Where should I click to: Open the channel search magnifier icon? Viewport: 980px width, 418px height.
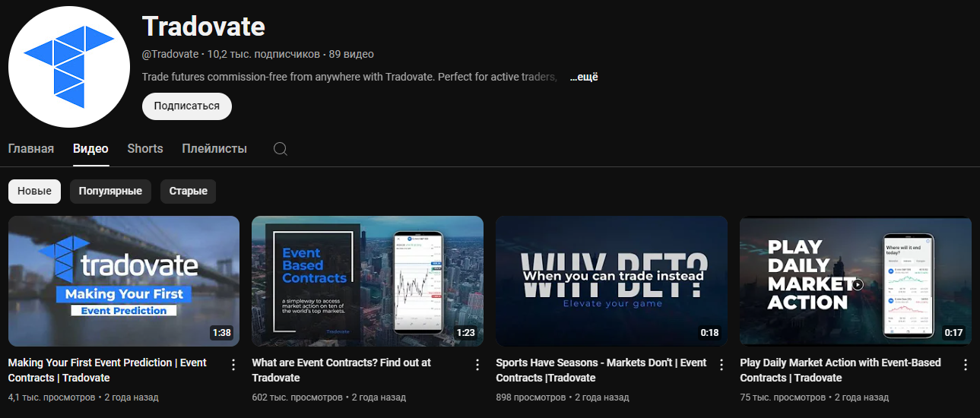click(280, 149)
